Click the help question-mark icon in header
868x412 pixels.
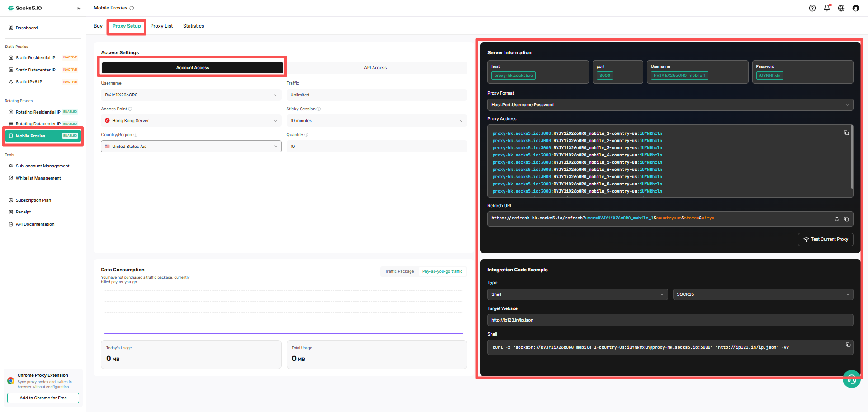[x=812, y=8]
